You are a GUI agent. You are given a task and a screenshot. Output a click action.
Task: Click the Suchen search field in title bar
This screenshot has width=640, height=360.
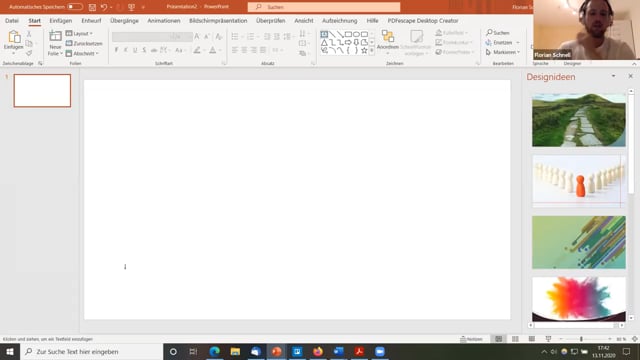324,7
